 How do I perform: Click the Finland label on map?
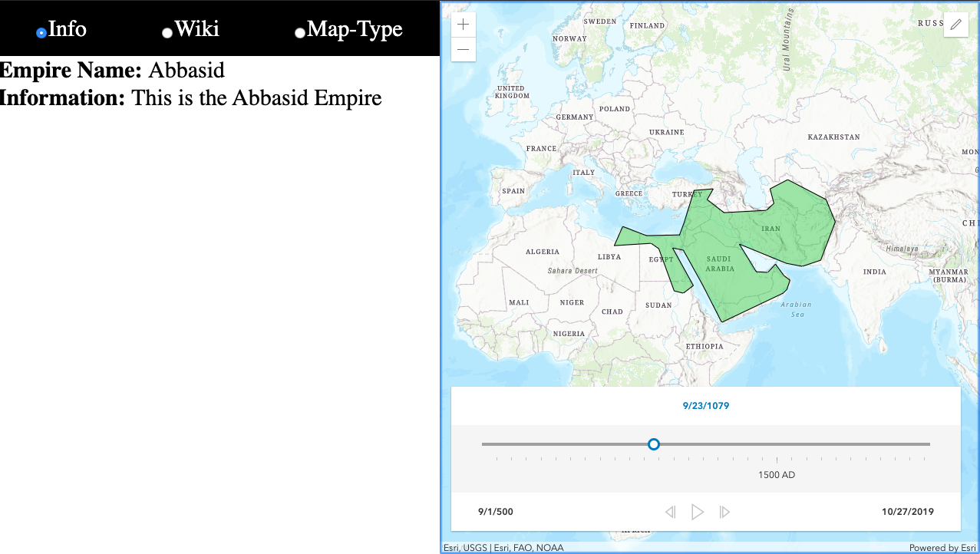click(647, 25)
